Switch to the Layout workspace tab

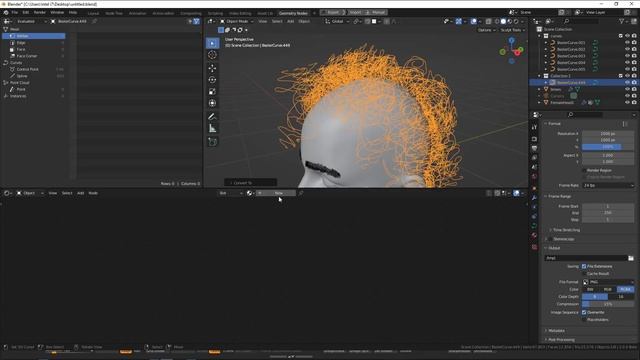point(93,13)
